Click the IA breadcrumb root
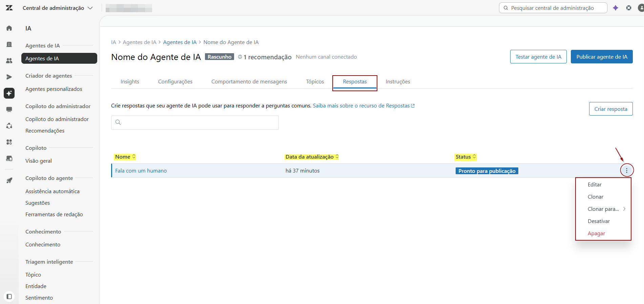644x304 pixels. tap(113, 42)
